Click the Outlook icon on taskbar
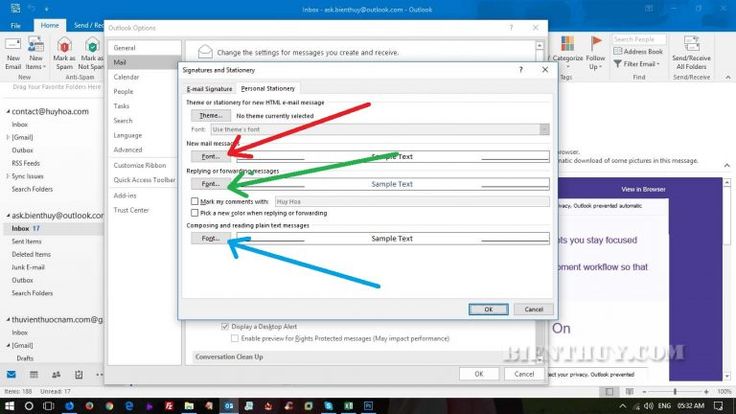 tap(229, 406)
